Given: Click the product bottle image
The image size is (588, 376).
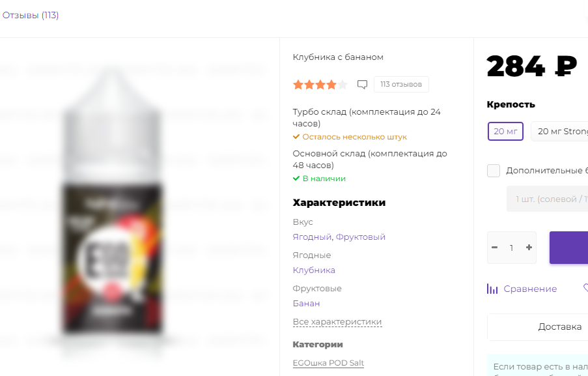Looking at the screenshot, I should coord(113,203).
